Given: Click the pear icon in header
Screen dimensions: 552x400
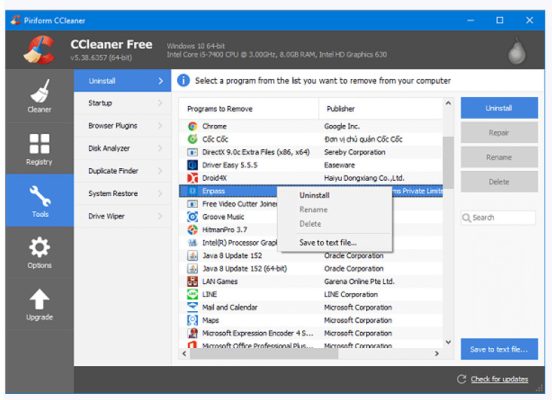Looking at the screenshot, I should tap(516, 51).
